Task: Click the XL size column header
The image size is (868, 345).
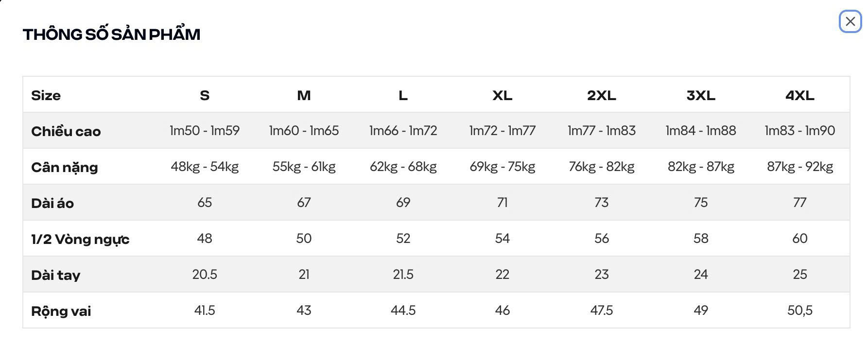Action: tap(502, 95)
